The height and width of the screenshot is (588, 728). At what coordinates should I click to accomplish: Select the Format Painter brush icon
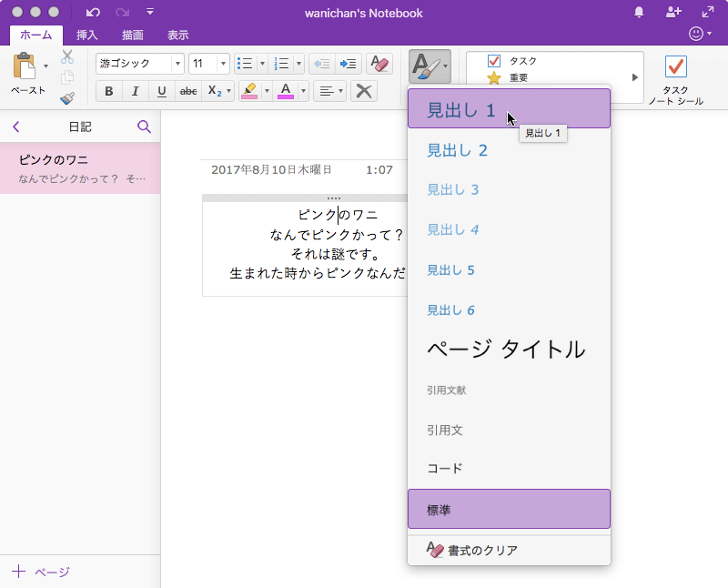(67, 98)
